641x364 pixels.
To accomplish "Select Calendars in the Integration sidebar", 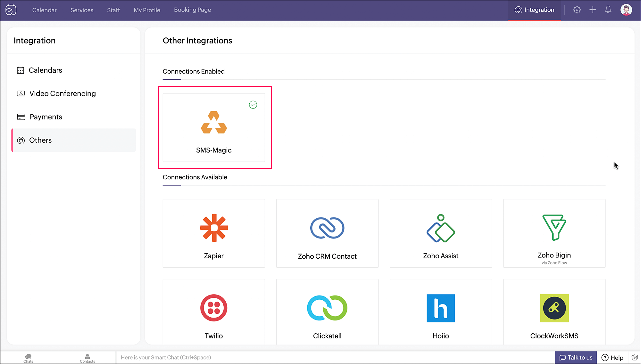I will coord(74,70).
